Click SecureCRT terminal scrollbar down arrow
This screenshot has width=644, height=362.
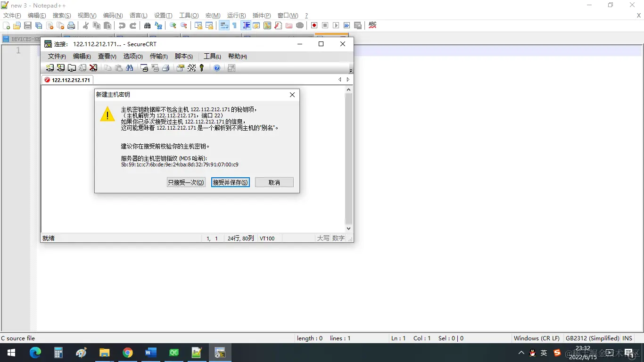(x=349, y=229)
